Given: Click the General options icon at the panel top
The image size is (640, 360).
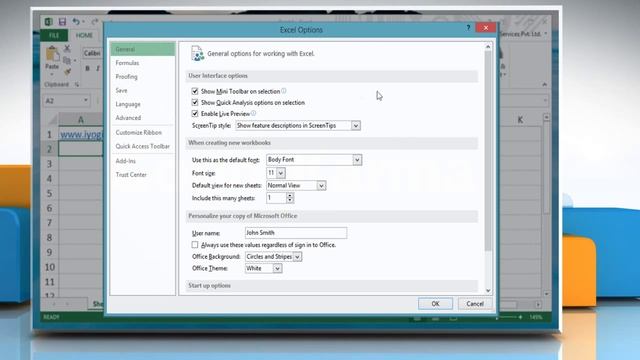Looking at the screenshot, I should pyautogui.click(x=198, y=53).
